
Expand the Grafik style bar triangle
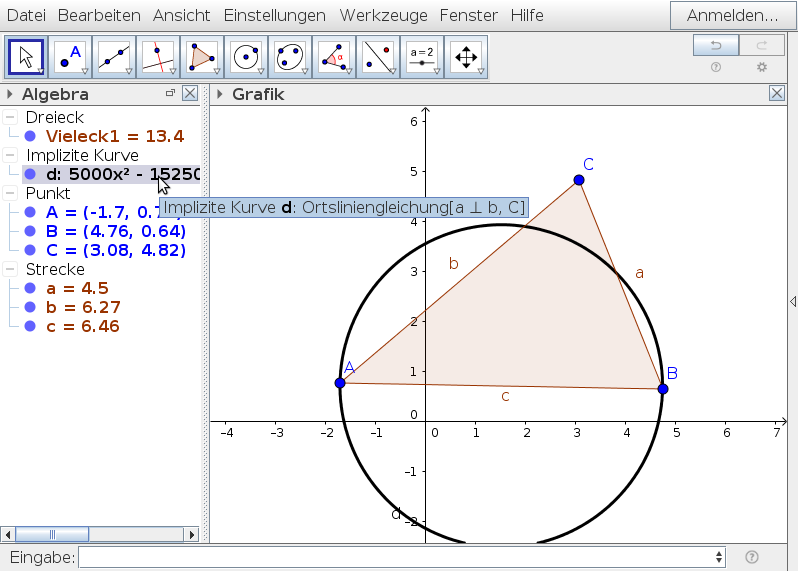click(x=219, y=94)
